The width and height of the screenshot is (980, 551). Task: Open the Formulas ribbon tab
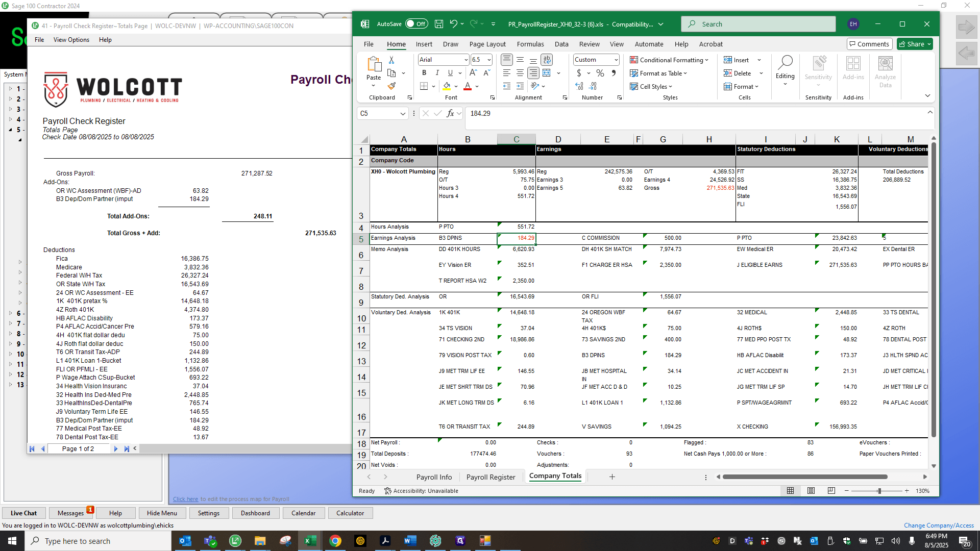click(x=530, y=44)
